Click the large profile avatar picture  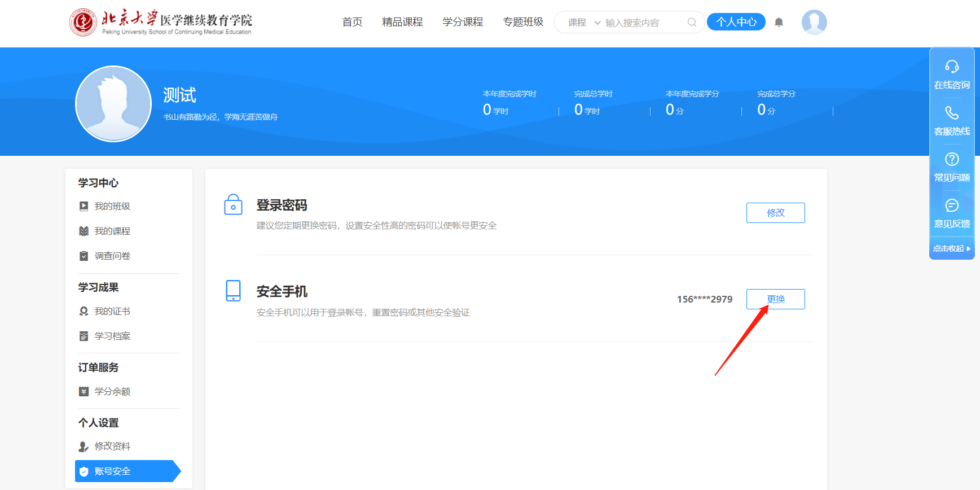(113, 104)
